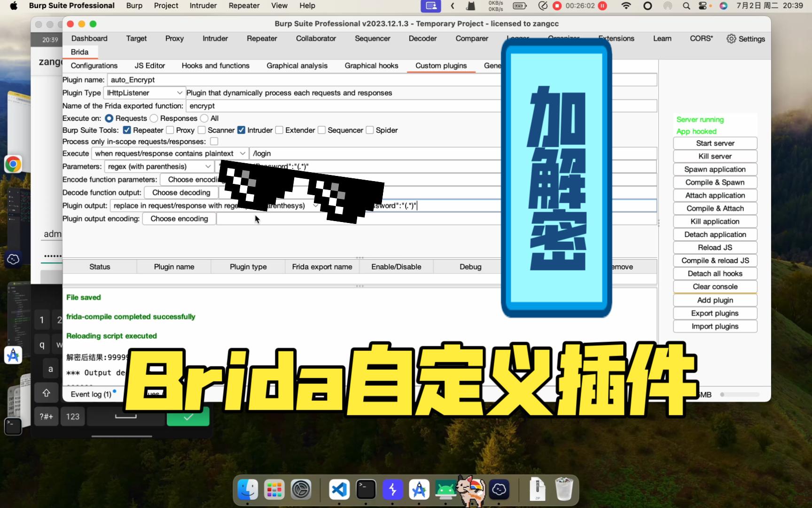Click Choose encoding for Plugin output encoding

(x=179, y=219)
